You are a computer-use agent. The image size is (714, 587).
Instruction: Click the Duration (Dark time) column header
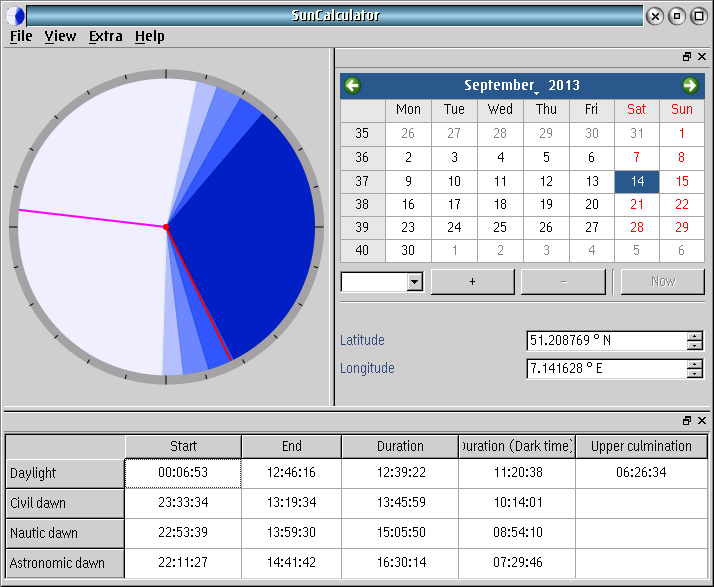point(517,446)
